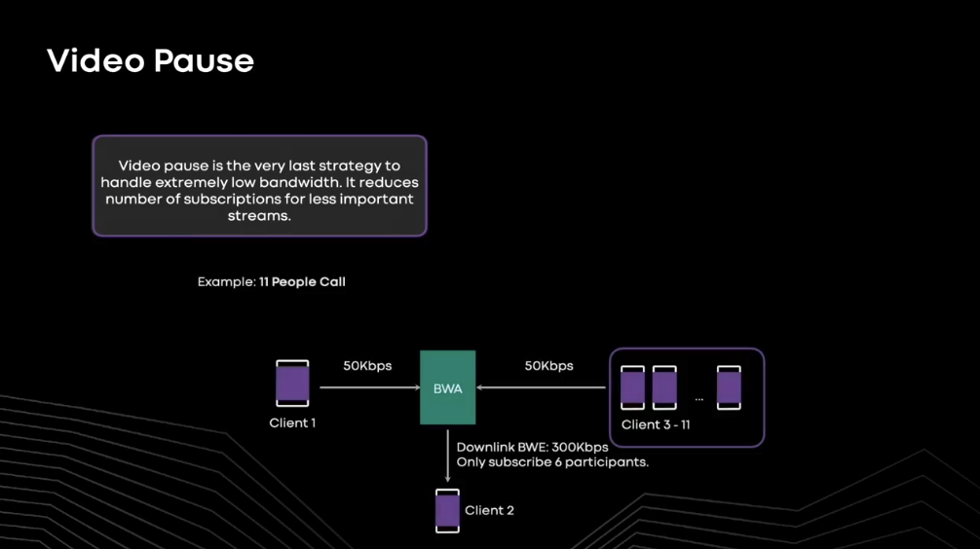980x549 pixels.
Task: Click the "Client 3 - 11" label
Action: [662, 424]
